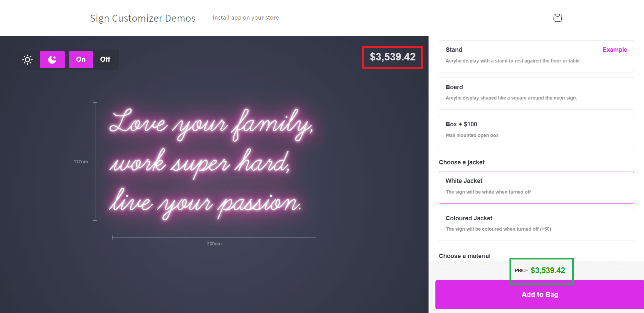This screenshot has height=313, width=644.
Task: Click the Choose a material heading
Action: tap(465, 256)
